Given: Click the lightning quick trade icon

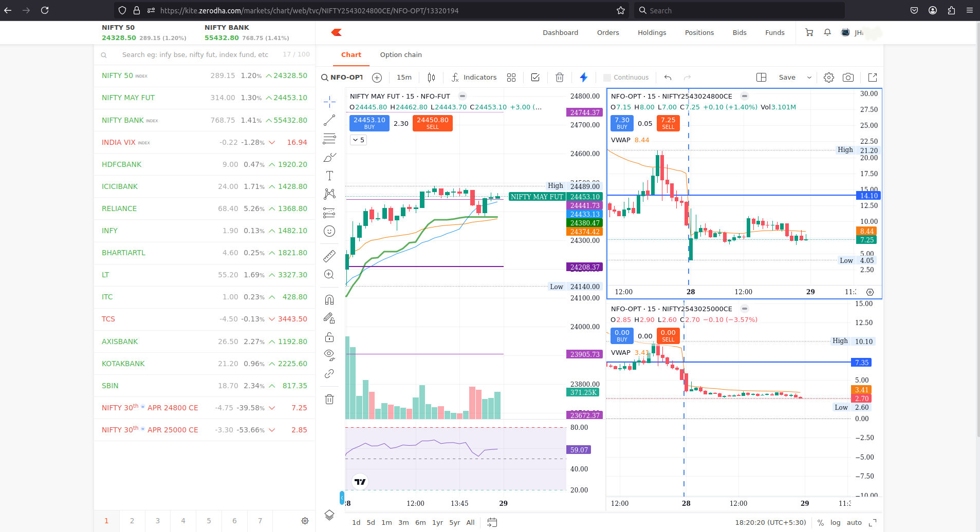Looking at the screenshot, I should click(584, 78).
